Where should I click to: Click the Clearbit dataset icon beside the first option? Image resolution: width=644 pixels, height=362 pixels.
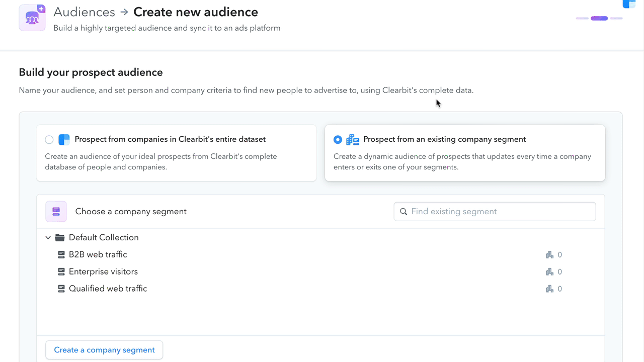tap(64, 139)
